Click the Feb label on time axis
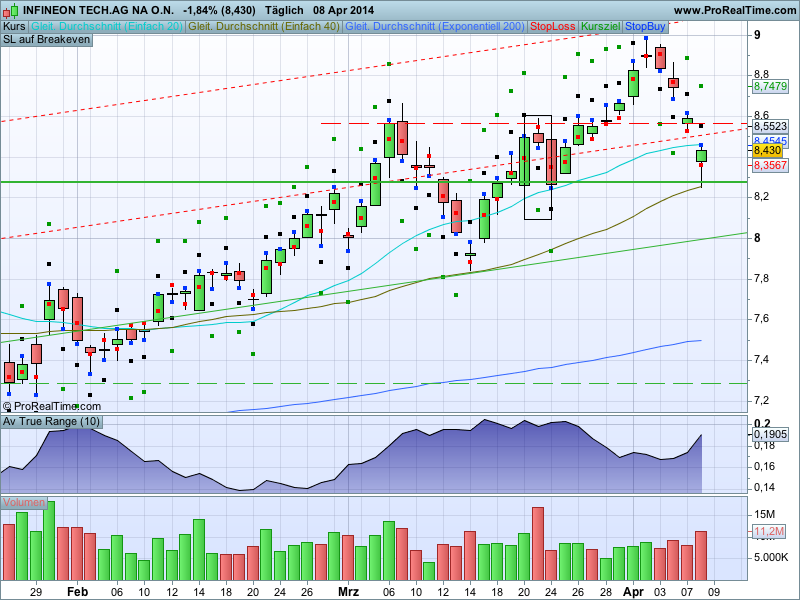The width and height of the screenshot is (800, 600). tap(78, 592)
